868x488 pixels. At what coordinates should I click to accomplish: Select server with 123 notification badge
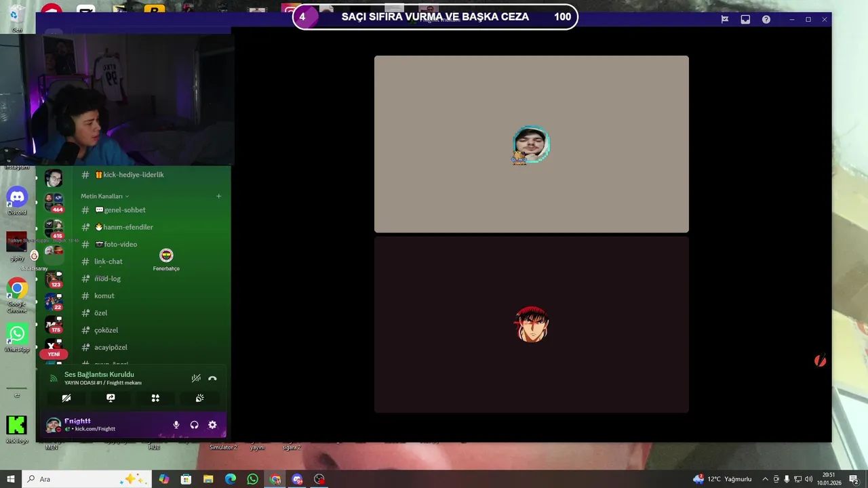[54, 279]
